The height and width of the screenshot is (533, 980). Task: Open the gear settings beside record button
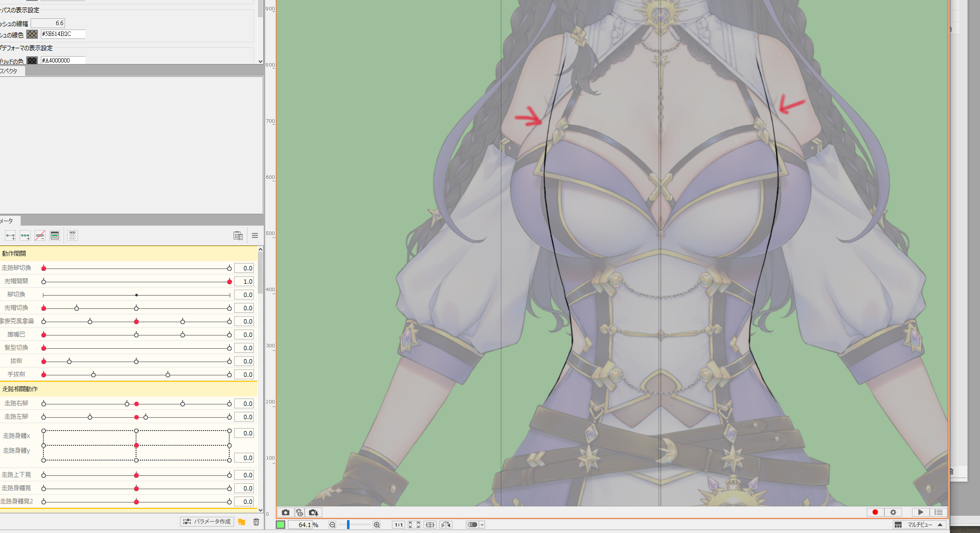pyautogui.click(x=893, y=512)
